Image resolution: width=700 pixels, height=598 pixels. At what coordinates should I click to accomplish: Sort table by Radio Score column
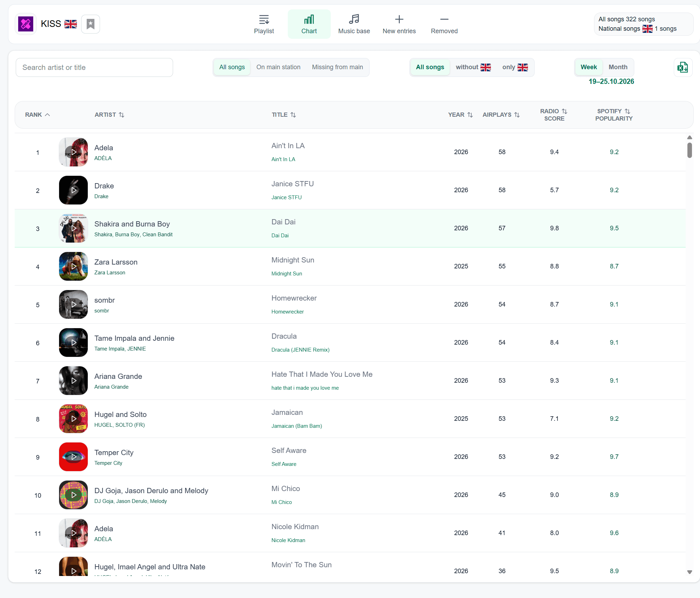coord(554,115)
